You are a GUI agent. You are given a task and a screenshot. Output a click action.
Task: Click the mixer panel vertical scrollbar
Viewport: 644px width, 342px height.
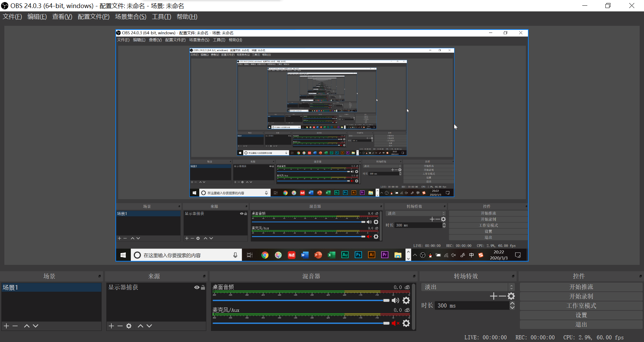[x=414, y=306]
